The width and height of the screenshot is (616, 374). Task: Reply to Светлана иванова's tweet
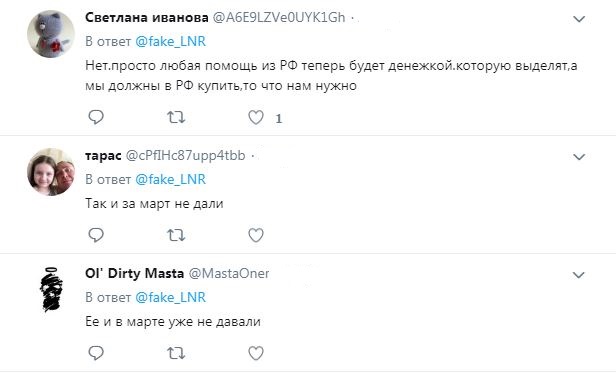[x=96, y=117]
